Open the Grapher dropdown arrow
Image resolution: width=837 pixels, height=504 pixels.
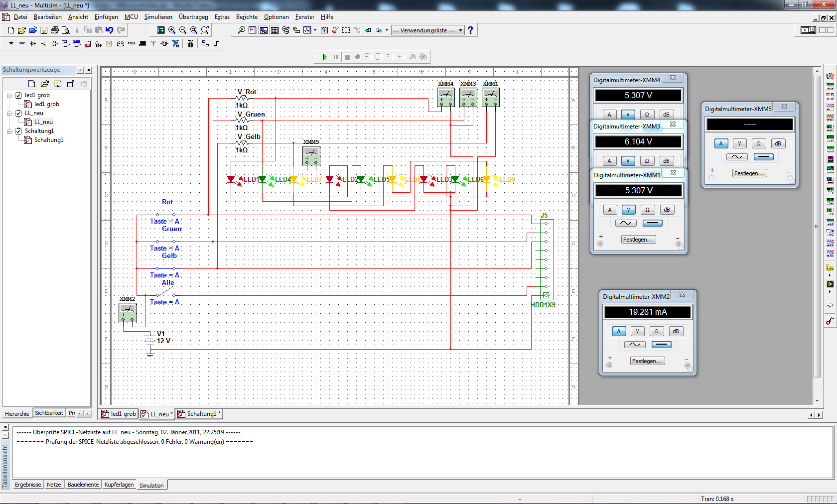click(315, 30)
